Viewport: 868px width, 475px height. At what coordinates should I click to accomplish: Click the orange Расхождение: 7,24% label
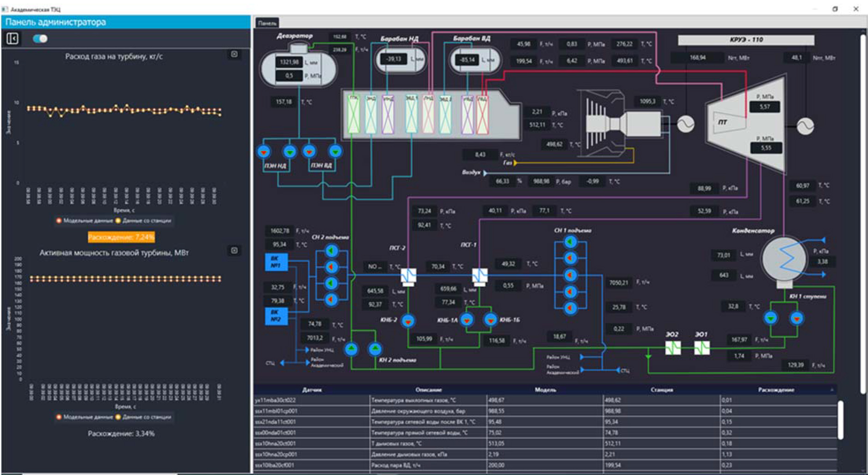coord(121,237)
